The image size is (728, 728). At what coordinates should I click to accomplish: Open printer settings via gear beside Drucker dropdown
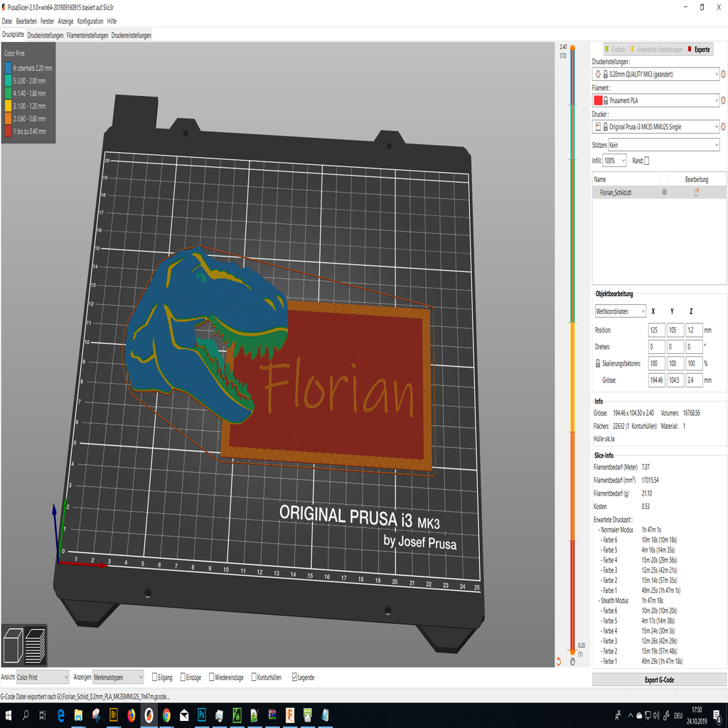[723, 126]
